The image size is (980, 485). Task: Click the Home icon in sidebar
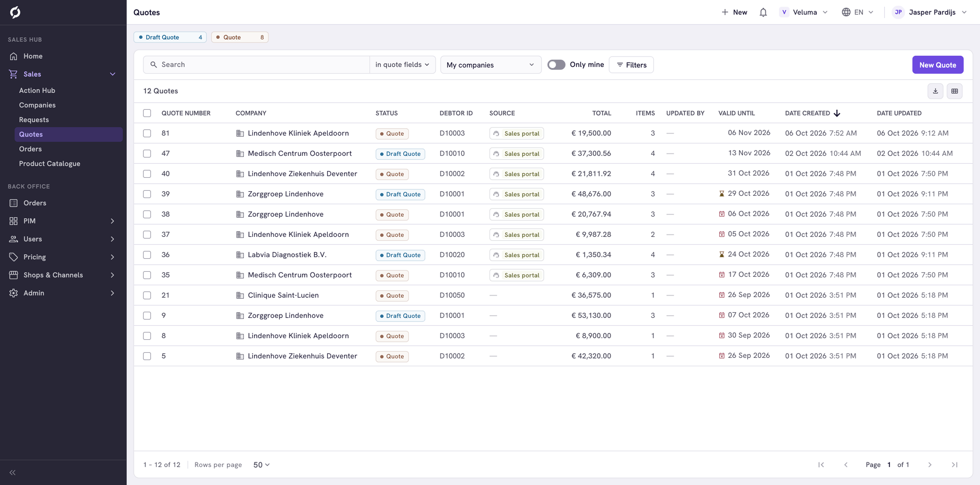coord(14,56)
